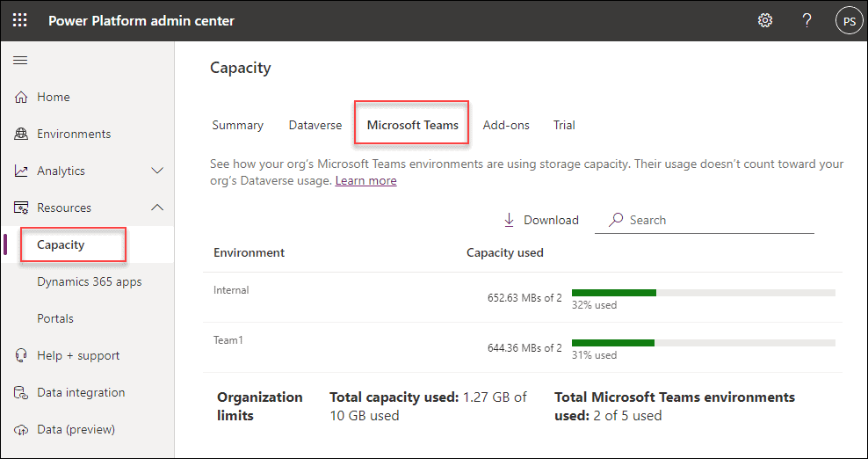Open the Team1 environment row

(523, 347)
